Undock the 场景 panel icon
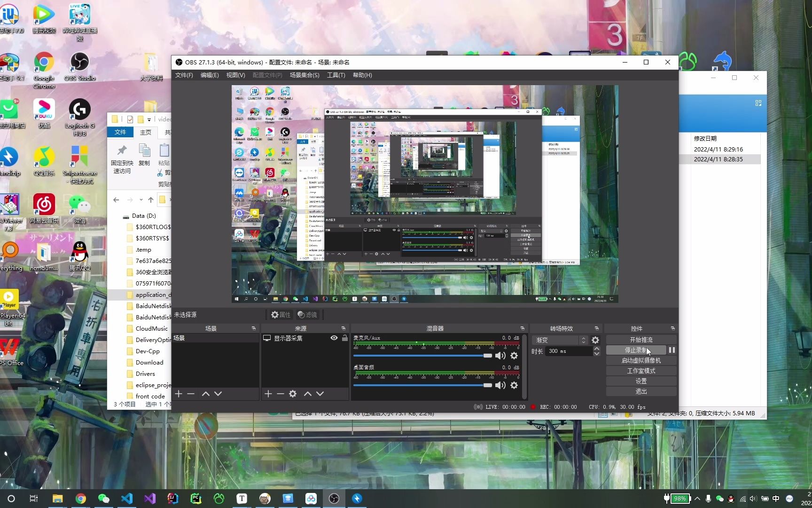Image resolution: width=812 pixels, height=508 pixels. (254, 328)
